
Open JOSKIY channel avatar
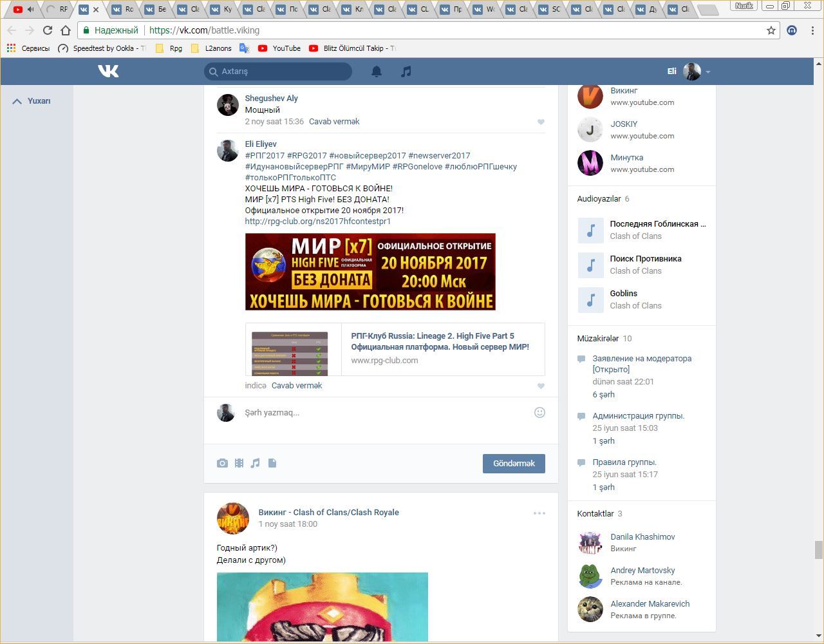(x=590, y=130)
